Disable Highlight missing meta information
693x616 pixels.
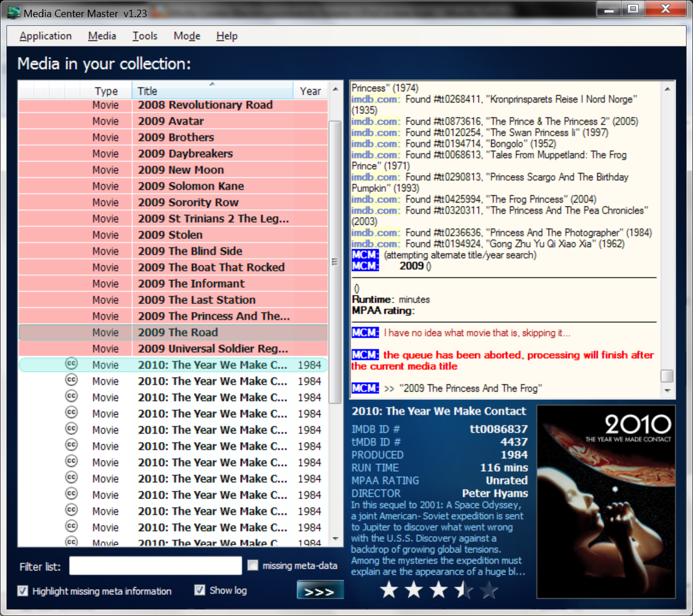[x=23, y=591]
